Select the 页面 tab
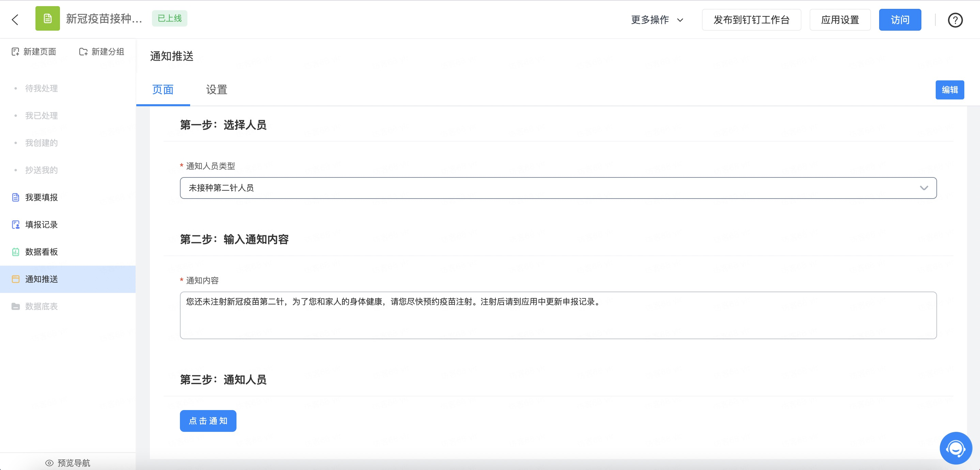 pyautogui.click(x=163, y=90)
